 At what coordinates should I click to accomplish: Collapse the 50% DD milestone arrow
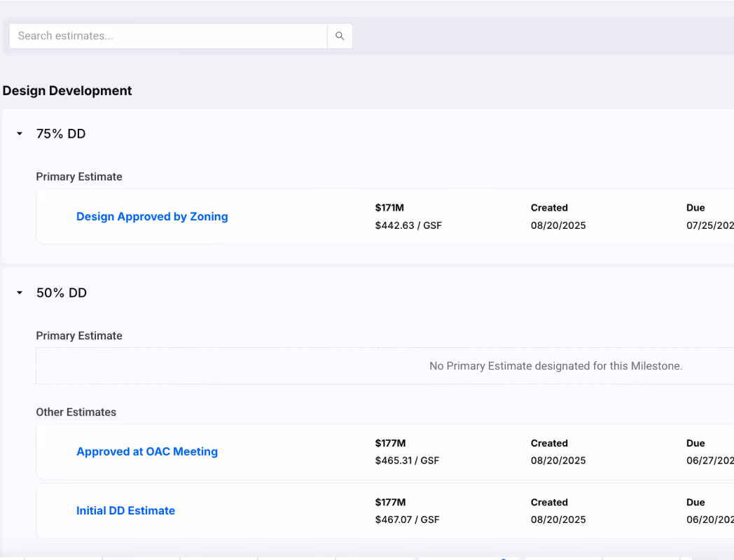point(20,293)
